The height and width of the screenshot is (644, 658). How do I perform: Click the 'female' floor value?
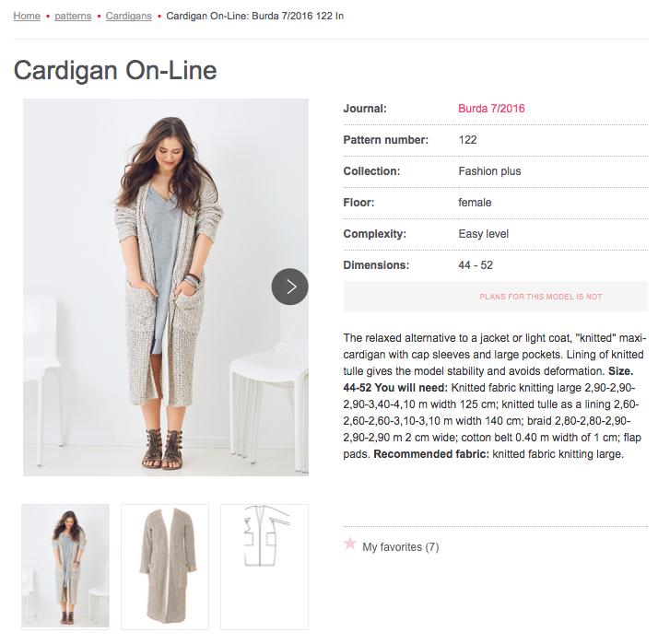click(x=475, y=203)
